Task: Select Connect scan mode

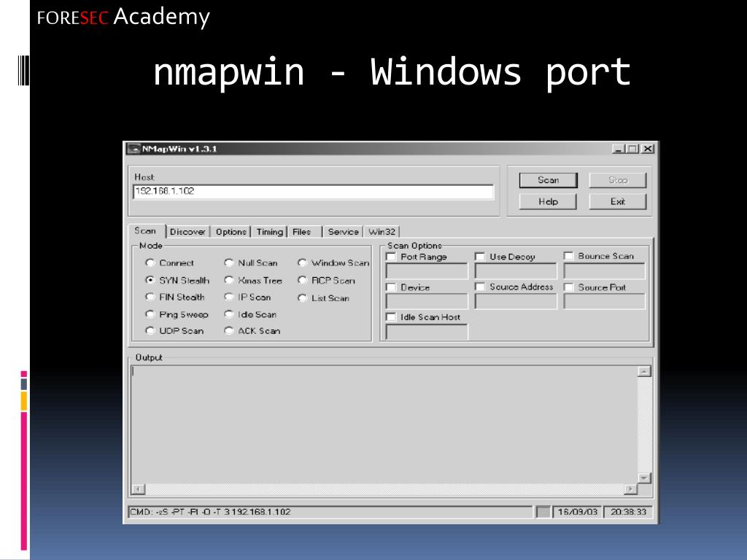Action: point(150,262)
